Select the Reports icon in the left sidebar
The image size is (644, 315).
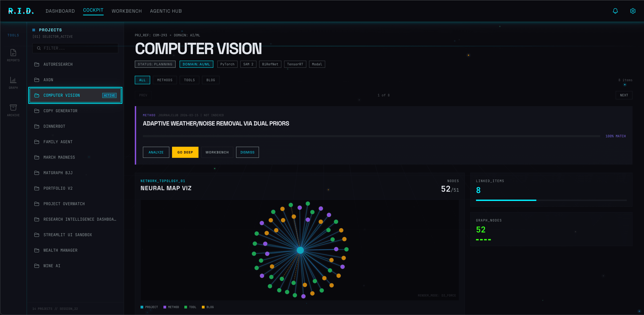tap(13, 55)
